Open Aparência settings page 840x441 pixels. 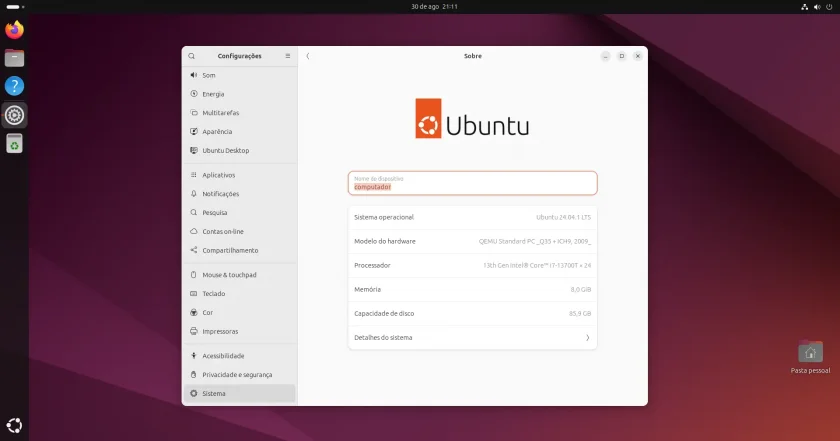[x=239, y=131]
